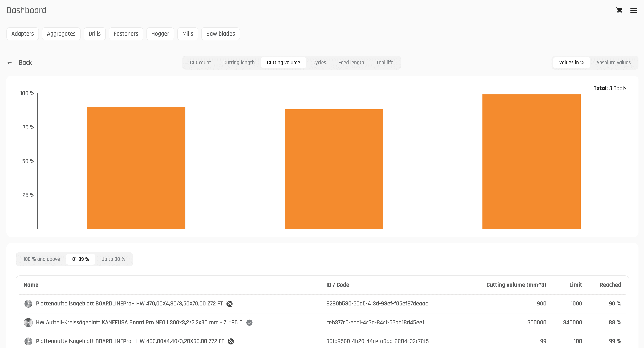The height and width of the screenshot is (348, 644).
Task: Click the Total: 3 Tools label
Action: (x=610, y=88)
